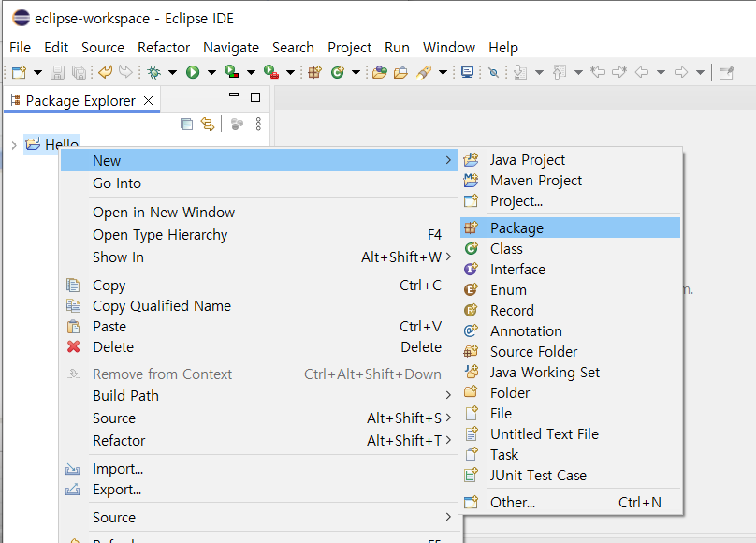Screen dimensions: 756x543
Task: Expand the Search toolbar dropdown arrow
Action: point(443,73)
